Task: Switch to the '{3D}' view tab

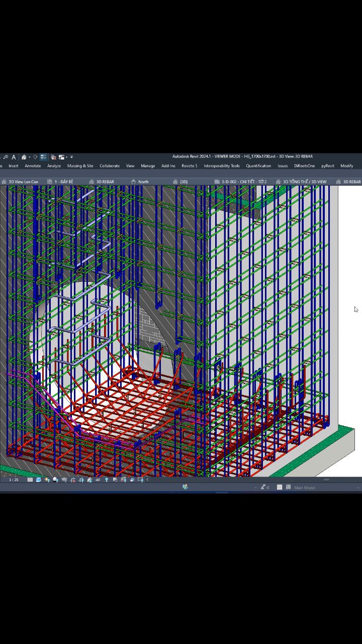Action: pos(184,182)
